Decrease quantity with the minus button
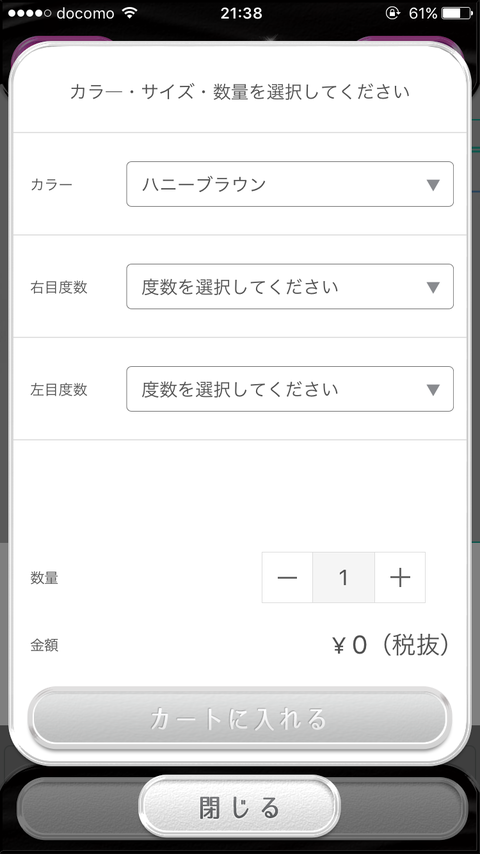The width and height of the screenshot is (480, 854). [287, 577]
